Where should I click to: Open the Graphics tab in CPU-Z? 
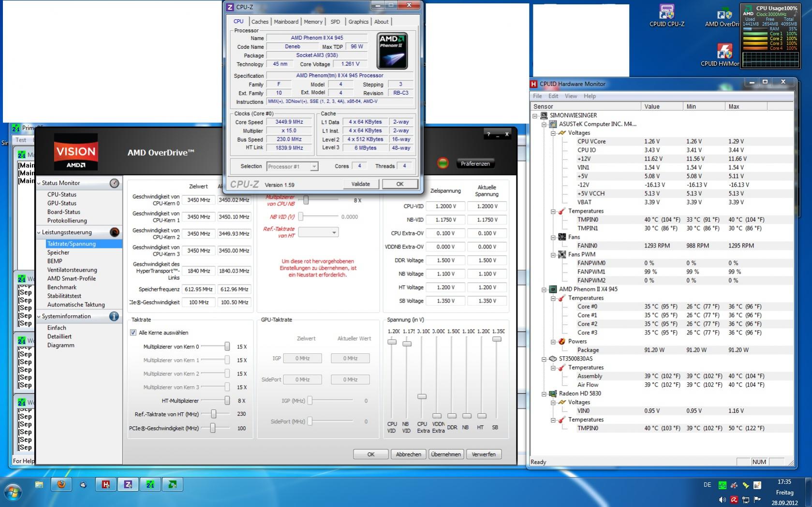[x=358, y=22]
